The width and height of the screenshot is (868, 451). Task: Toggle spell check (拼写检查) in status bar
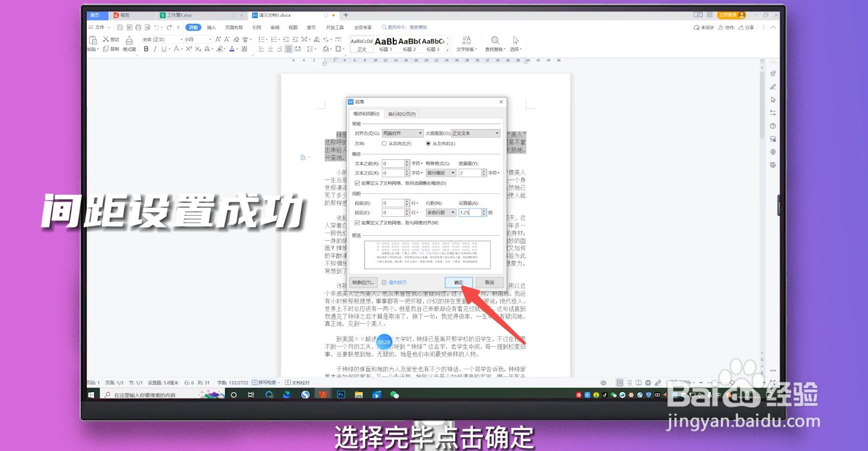click(265, 383)
